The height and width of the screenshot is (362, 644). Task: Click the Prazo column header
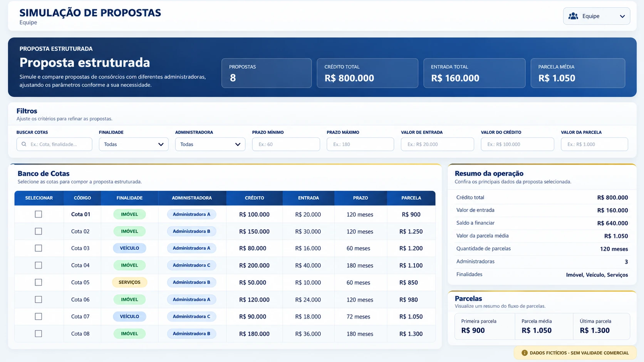pyautogui.click(x=361, y=198)
